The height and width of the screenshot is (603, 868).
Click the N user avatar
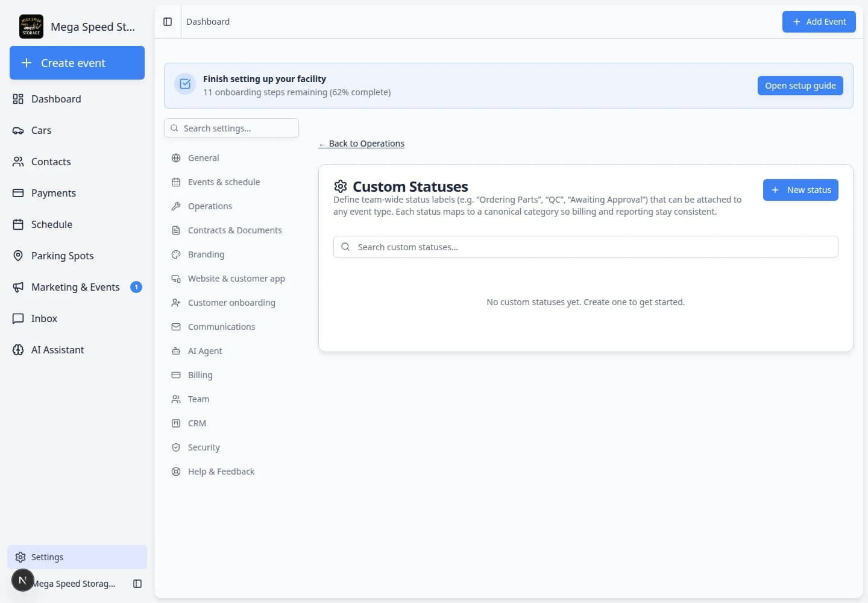pyautogui.click(x=23, y=580)
